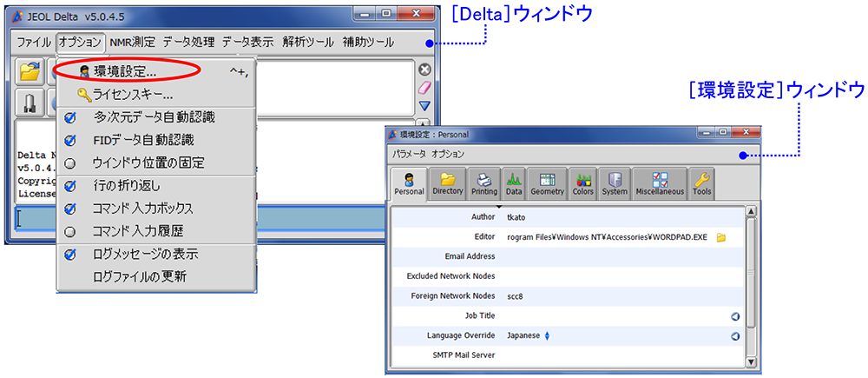Open the データ処理 menu
Screen dimensions: 868x378
(x=188, y=42)
